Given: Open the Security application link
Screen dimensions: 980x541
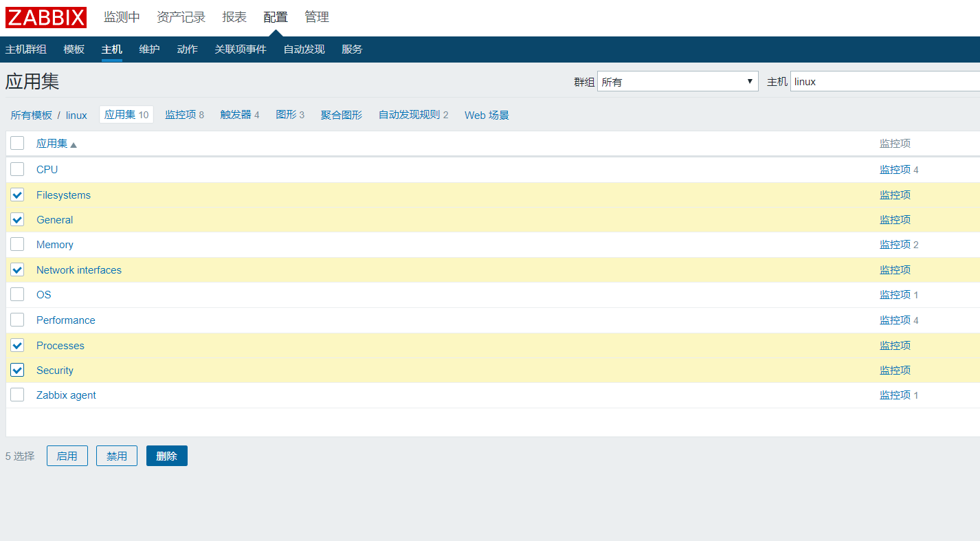Looking at the screenshot, I should pyautogui.click(x=55, y=370).
